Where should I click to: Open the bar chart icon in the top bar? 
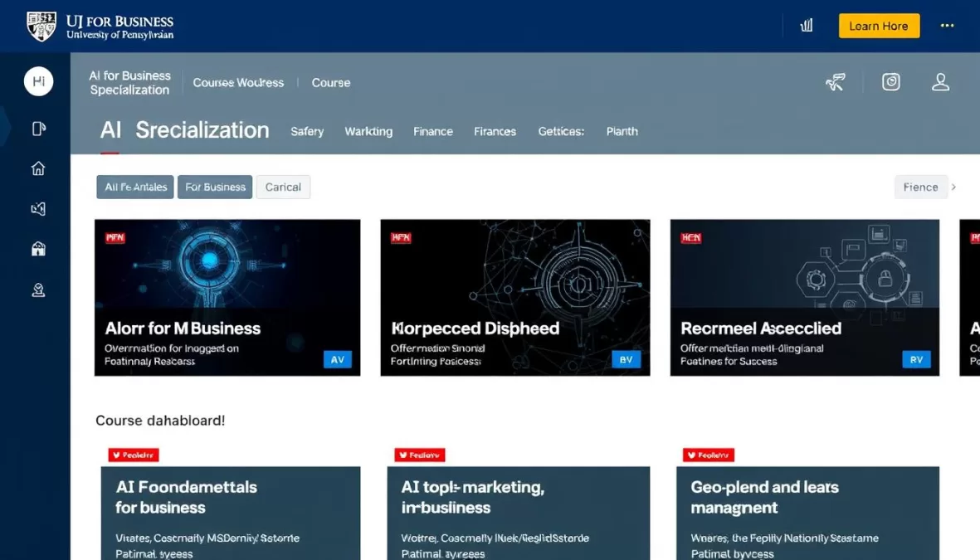coord(806,26)
